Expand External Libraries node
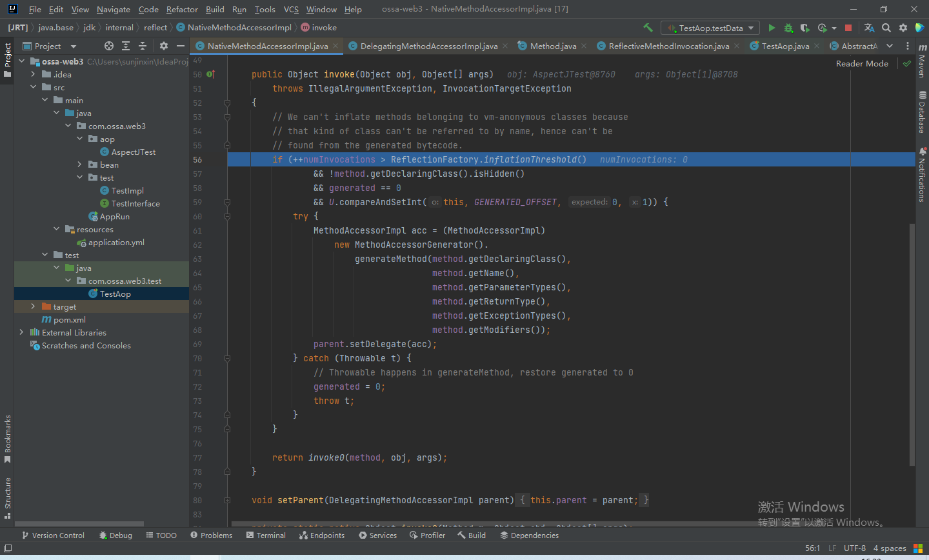This screenshot has width=929, height=560. pos(21,332)
